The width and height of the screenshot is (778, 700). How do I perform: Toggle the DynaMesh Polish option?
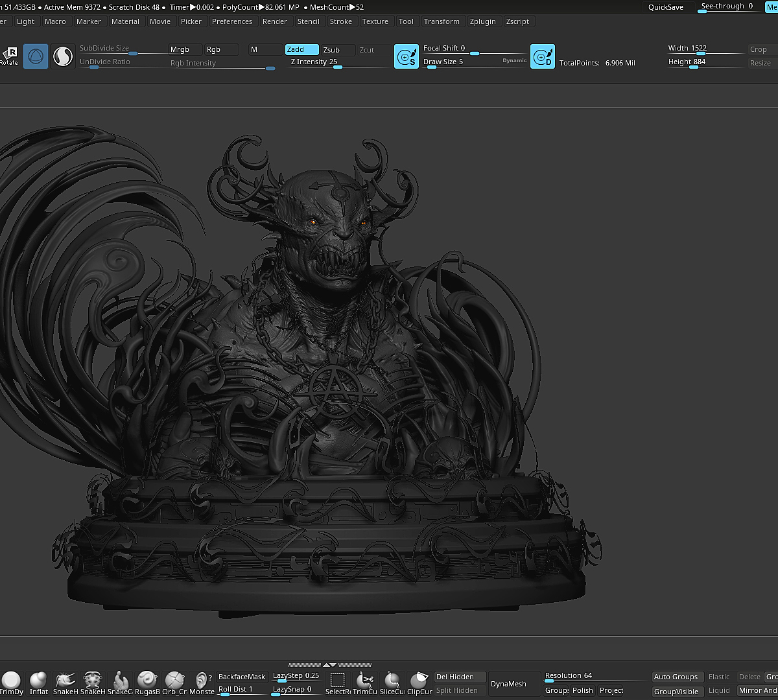[583, 690]
